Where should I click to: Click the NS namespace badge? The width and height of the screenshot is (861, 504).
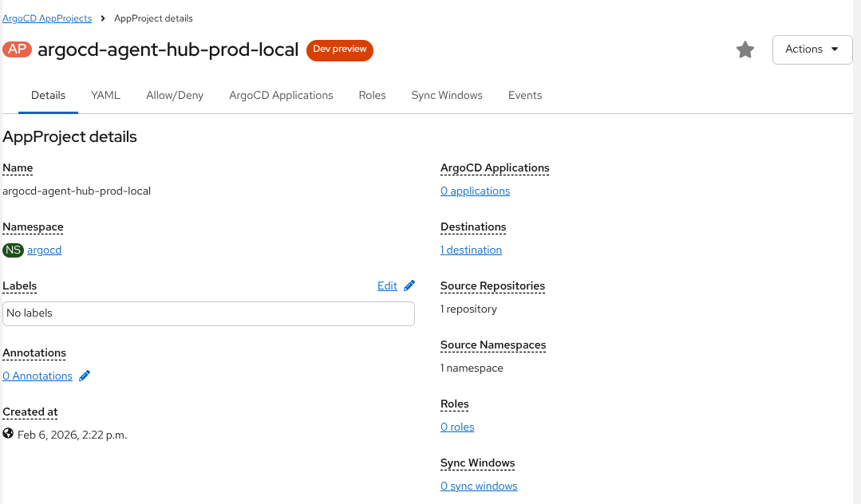click(x=13, y=250)
